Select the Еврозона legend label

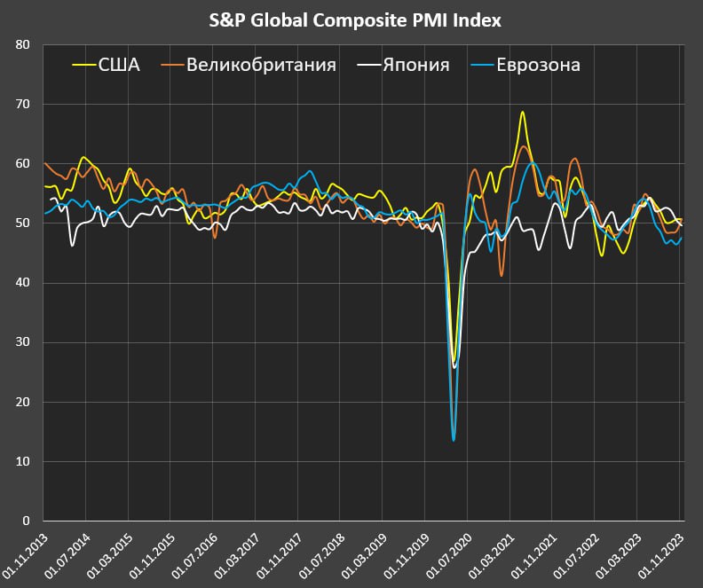point(538,65)
